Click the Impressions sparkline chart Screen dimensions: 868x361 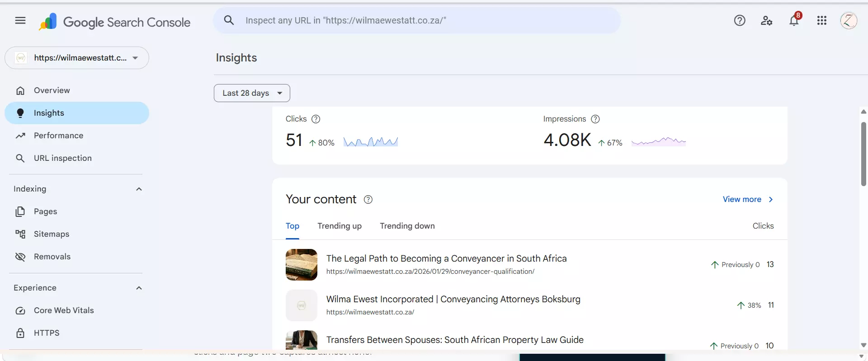(659, 141)
